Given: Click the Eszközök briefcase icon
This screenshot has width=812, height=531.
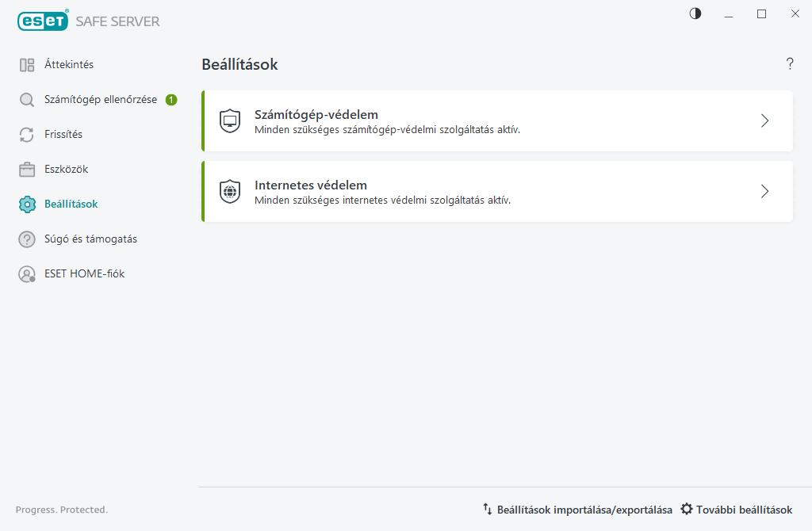Looking at the screenshot, I should 27,170.
